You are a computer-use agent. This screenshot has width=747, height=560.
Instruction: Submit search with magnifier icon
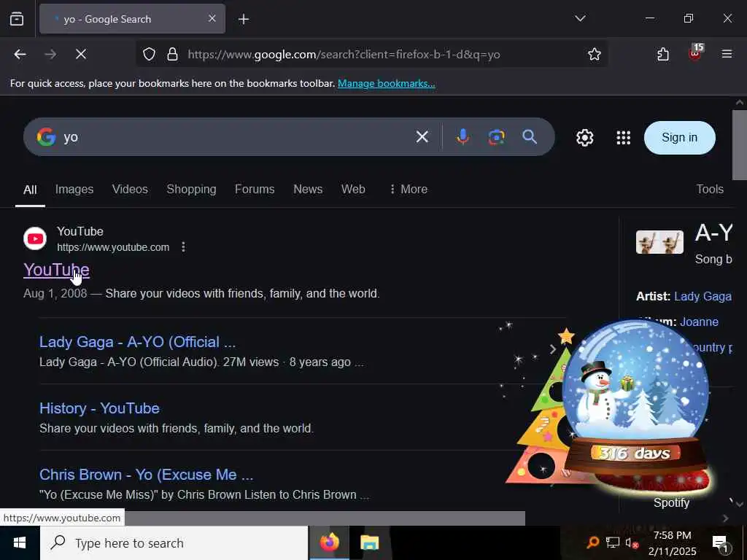(x=530, y=137)
